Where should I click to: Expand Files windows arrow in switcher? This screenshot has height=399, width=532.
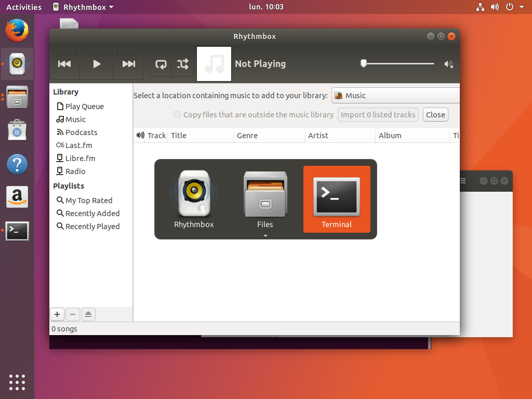click(265, 235)
